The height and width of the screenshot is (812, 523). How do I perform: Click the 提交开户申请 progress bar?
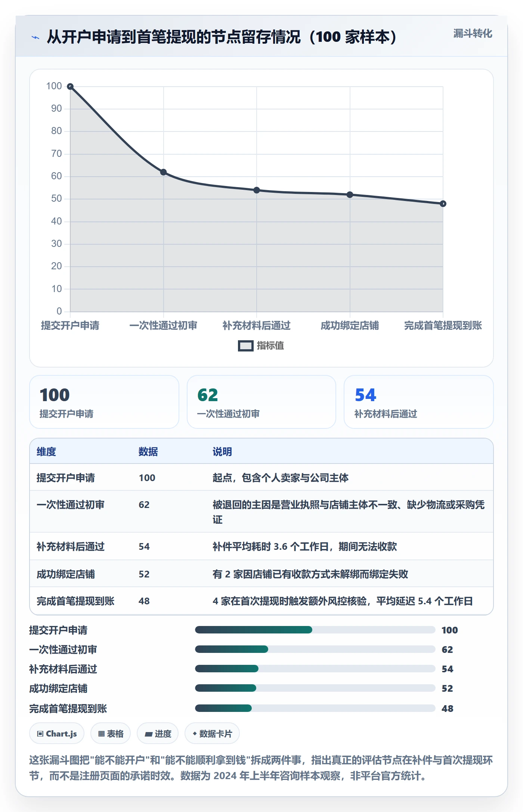click(x=315, y=630)
